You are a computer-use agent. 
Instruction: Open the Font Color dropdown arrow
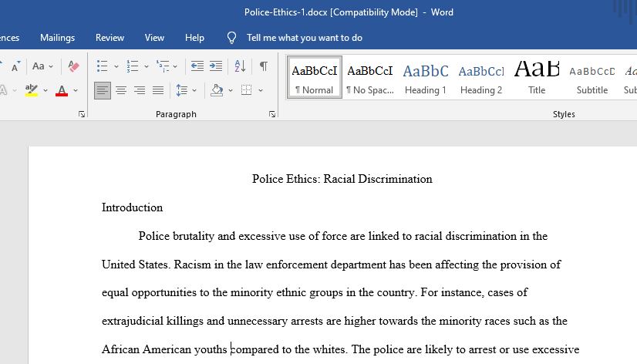coord(76,90)
